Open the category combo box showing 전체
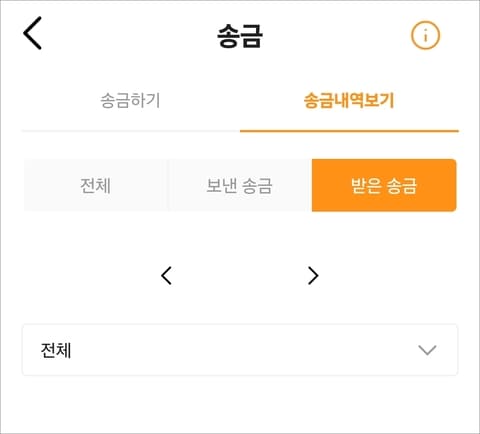This screenshot has height=434, width=480. click(240, 350)
